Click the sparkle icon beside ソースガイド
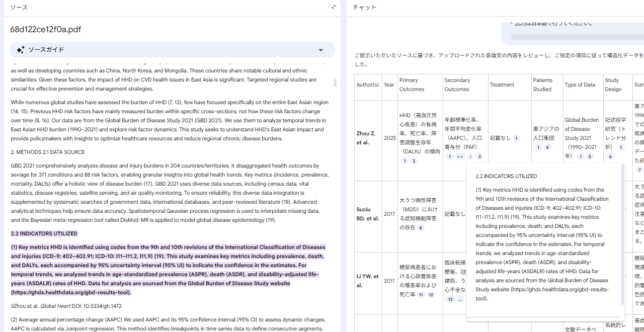The width and height of the screenshot is (644, 332). click(x=21, y=50)
